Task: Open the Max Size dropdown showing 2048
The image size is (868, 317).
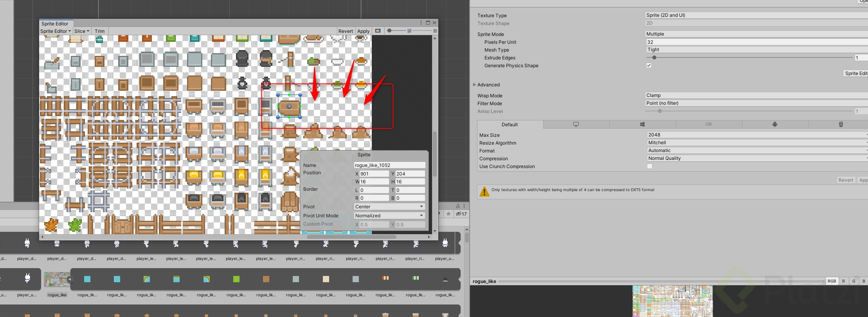Action: (757, 135)
